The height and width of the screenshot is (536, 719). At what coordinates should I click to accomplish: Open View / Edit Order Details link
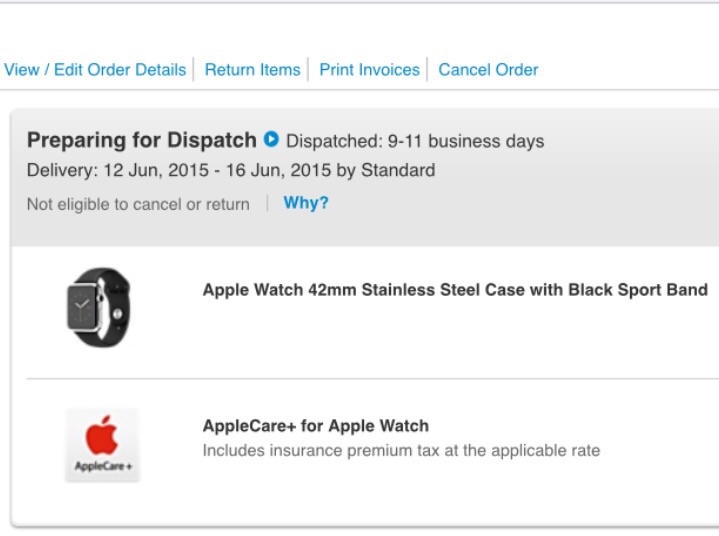95,70
